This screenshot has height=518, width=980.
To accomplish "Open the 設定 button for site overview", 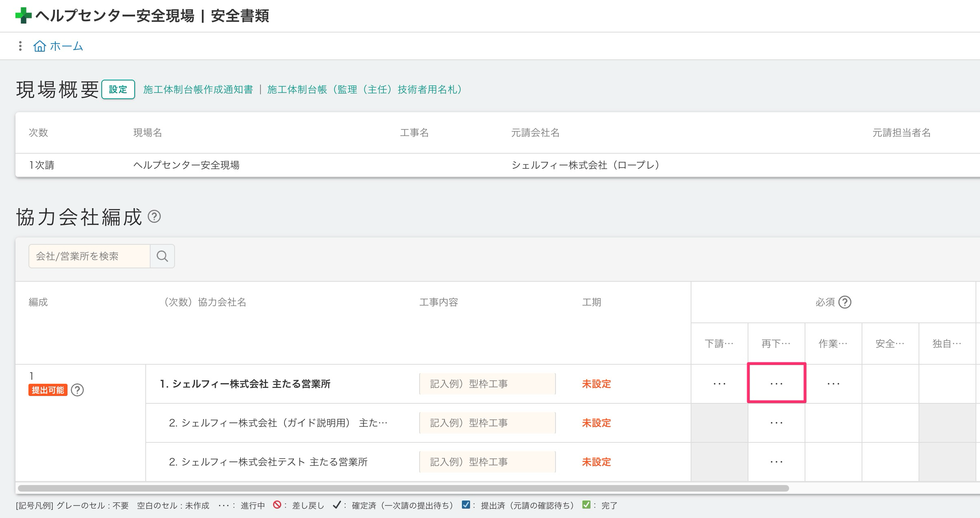I will [118, 89].
